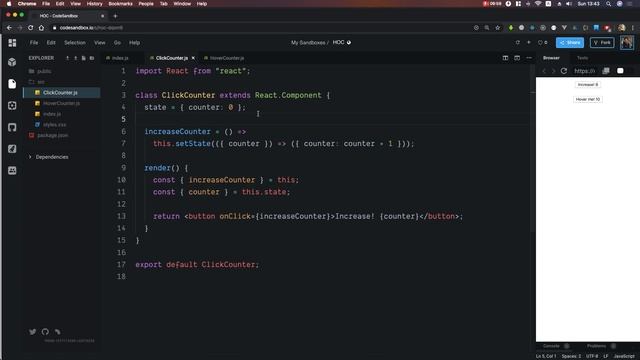Go forward in the preview browser

click(553, 71)
